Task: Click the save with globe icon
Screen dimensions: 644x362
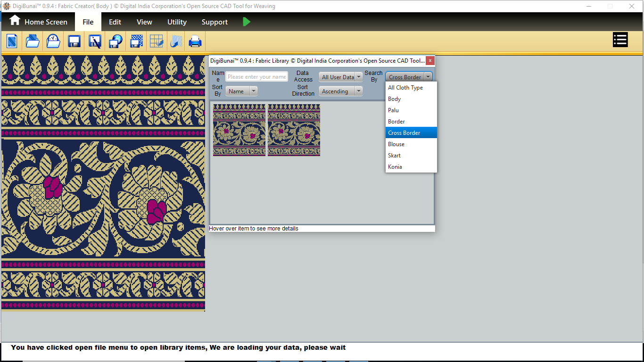Action: [x=116, y=41]
